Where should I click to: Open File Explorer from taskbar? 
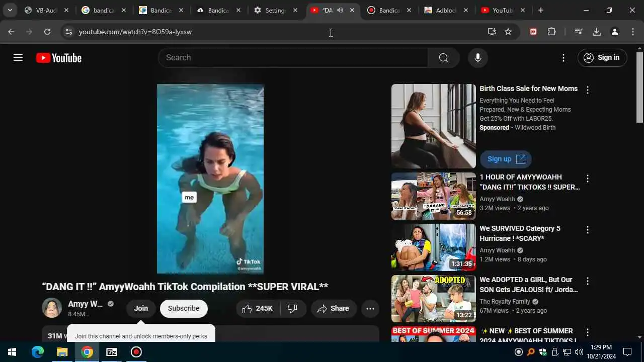(62, 352)
